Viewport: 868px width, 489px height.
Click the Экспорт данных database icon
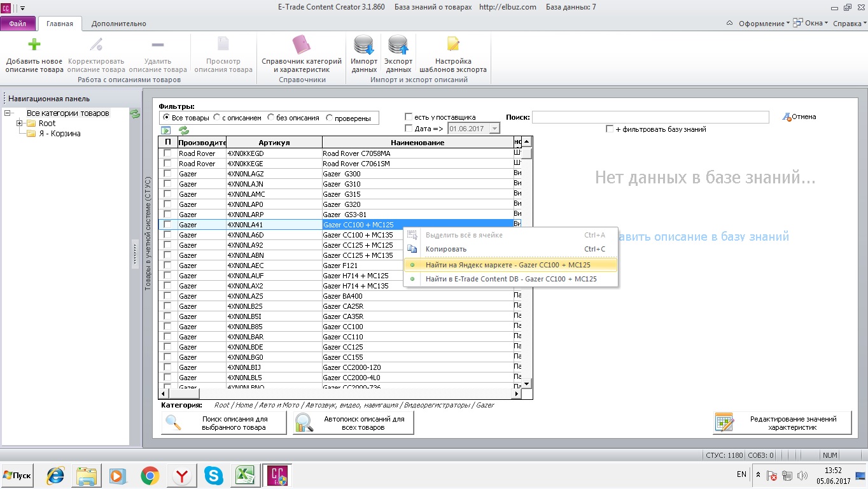pos(398,45)
